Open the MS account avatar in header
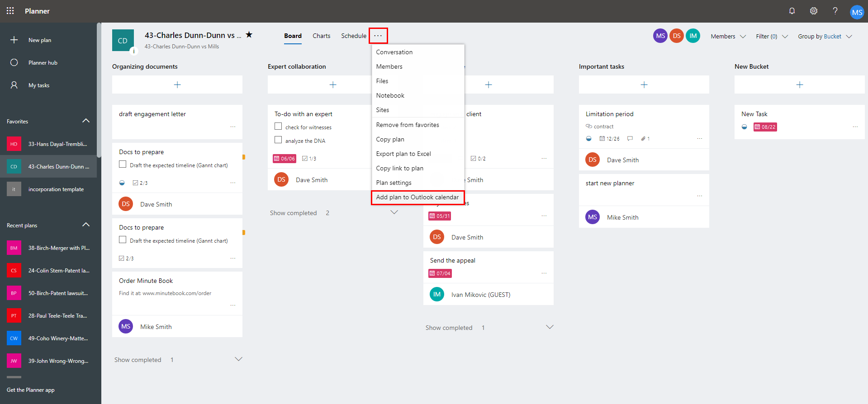Image resolution: width=868 pixels, height=404 pixels. [x=857, y=12]
